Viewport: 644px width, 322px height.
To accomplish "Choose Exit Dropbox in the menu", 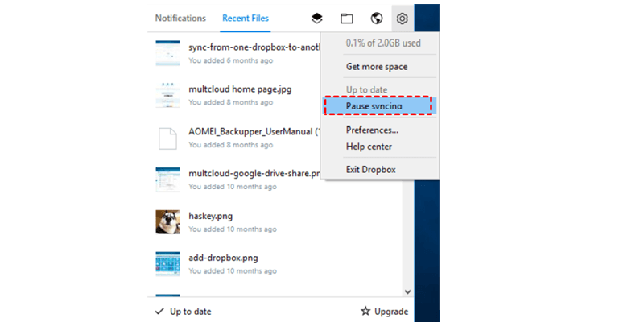I will 371,170.
